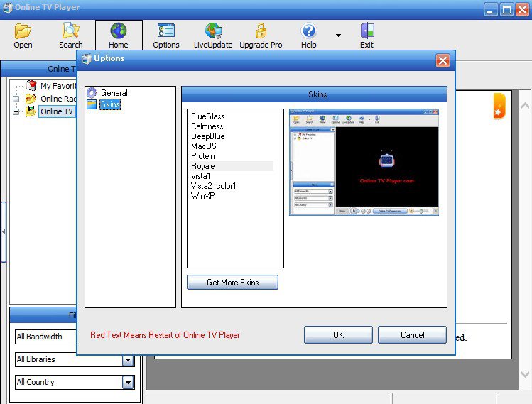Screen dimensions: 532x404
Task: Confirm the dialog with OK
Action: 338,335
